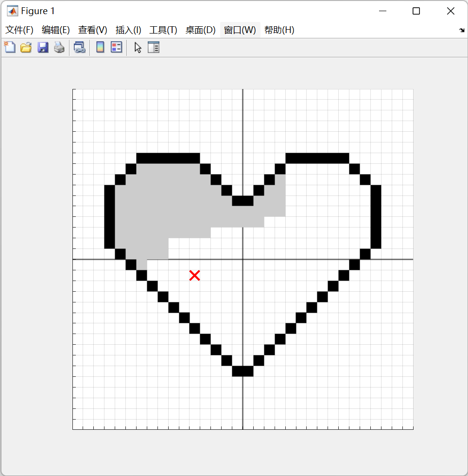Maximize the Figure 1 window
Viewport: 468px width, 476px height.
416,11
